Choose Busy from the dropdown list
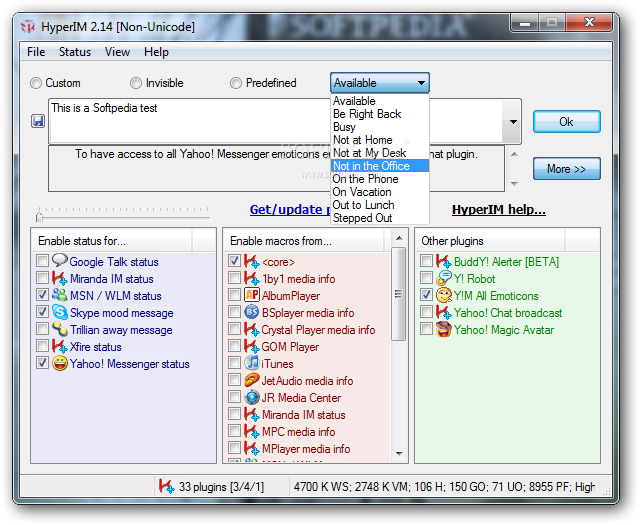The height and width of the screenshot is (525, 640). pos(380,127)
